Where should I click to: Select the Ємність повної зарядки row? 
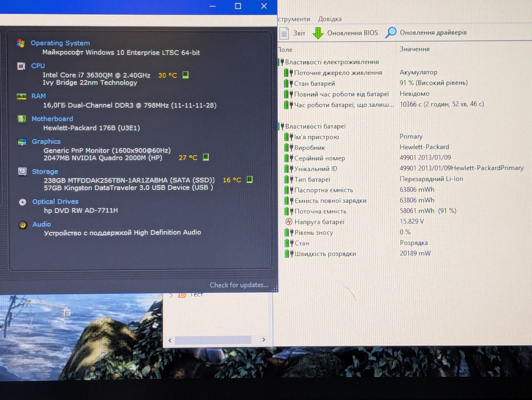(x=404, y=201)
